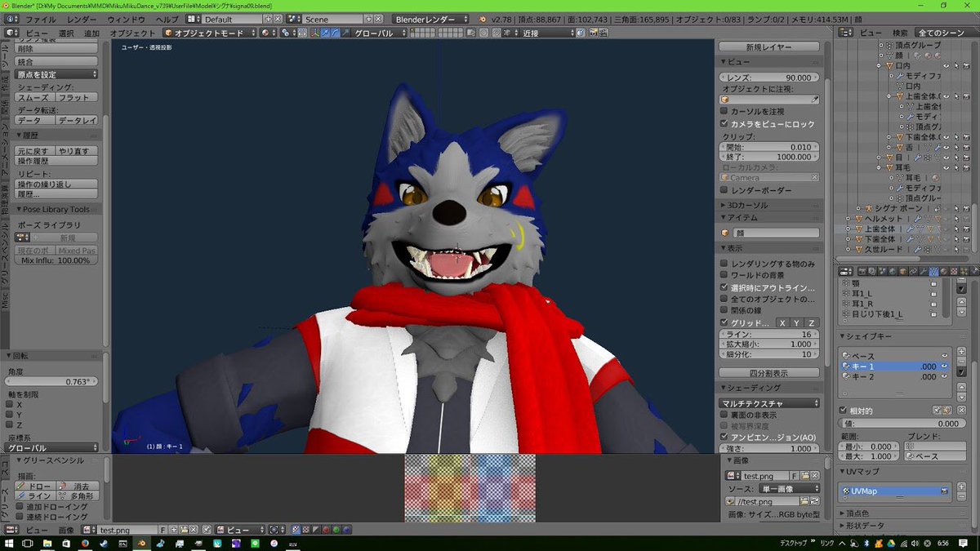Open the ファイル menu

point(41,19)
